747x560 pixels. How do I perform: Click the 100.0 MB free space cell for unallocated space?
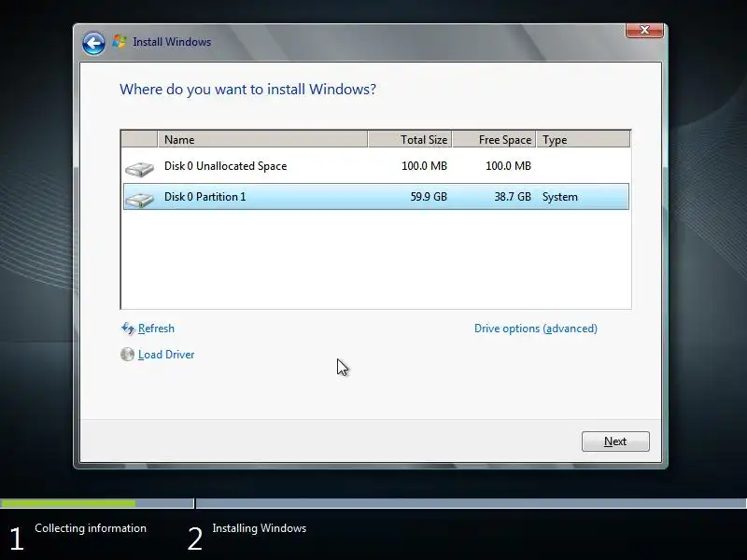point(508,166)
